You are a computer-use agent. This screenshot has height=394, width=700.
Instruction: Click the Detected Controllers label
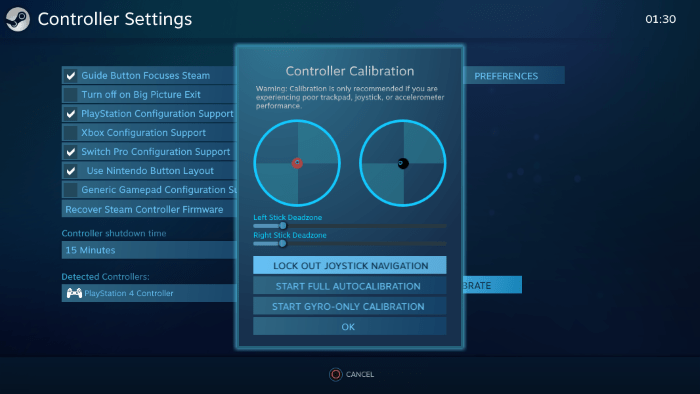click(105, 277)
